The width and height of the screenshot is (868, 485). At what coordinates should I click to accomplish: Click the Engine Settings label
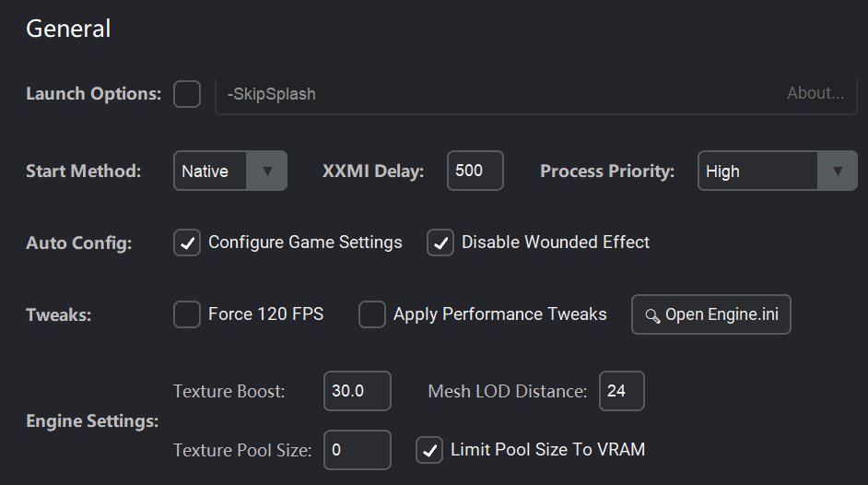[92, 421]
